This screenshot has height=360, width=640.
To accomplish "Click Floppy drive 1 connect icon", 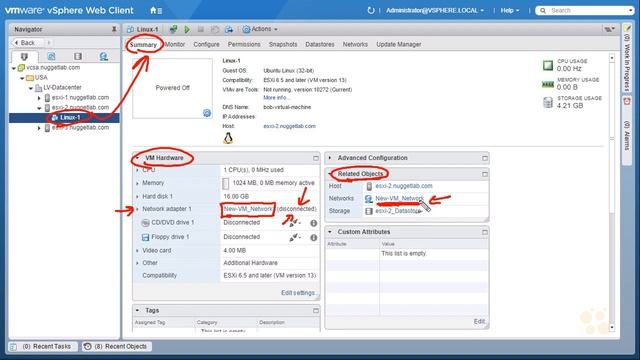I will (294, 237).
